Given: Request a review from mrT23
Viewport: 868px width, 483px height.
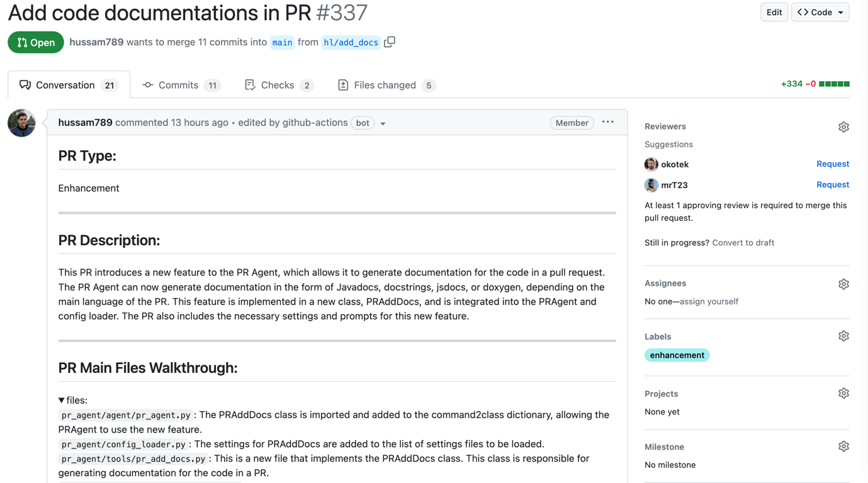Looking at the screenshot, I should tap(832, 185).
